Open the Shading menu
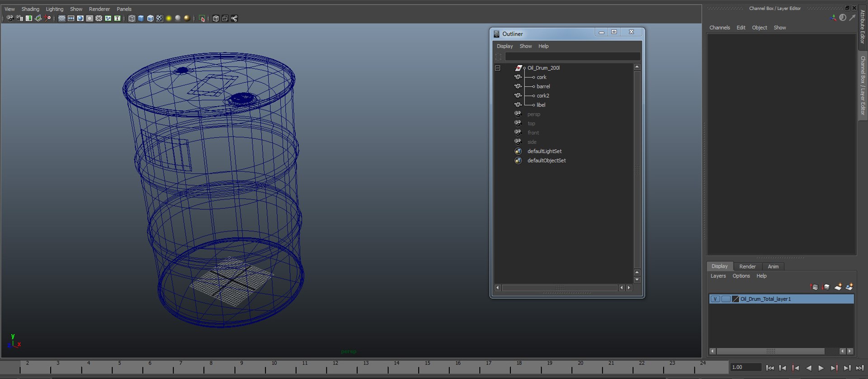The image size is (868, 379). click(x=30, y=9)
